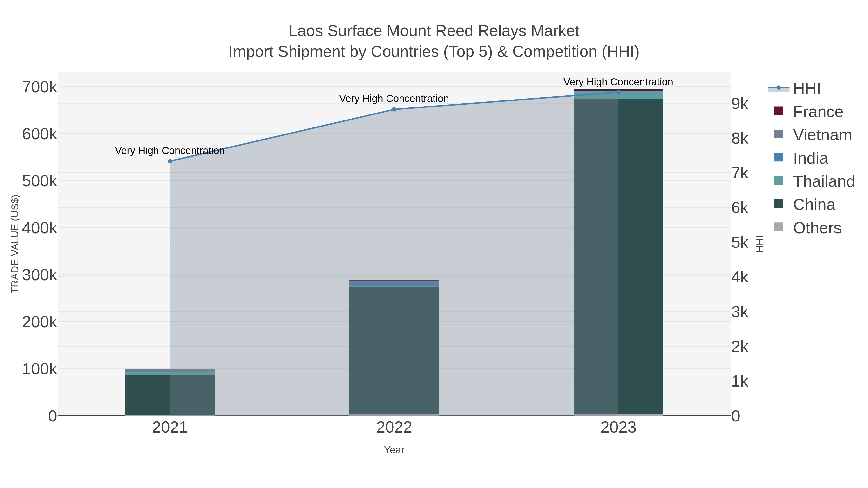868x488 pixels.
Task: Click the HHI data point for 2023
Action: pos(618,92)
